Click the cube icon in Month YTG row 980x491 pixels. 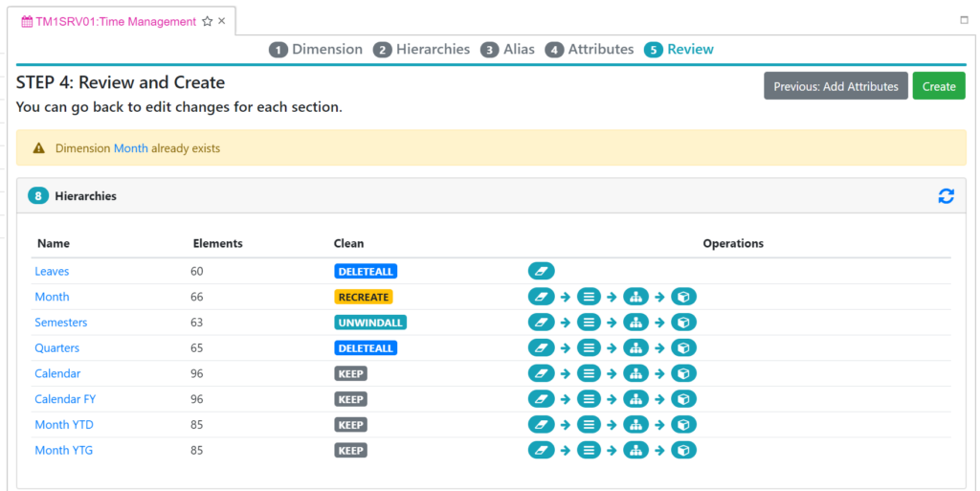683,450
